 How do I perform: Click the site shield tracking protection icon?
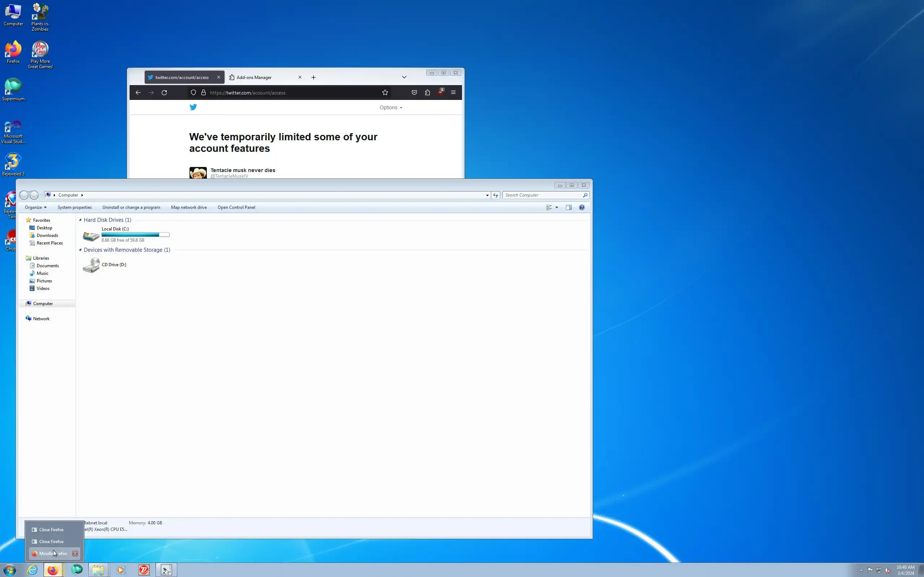tap(193, 93)
